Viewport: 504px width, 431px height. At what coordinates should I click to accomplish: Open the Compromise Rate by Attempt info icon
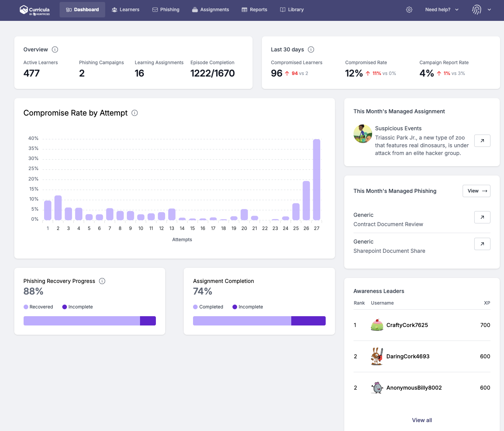134,113
